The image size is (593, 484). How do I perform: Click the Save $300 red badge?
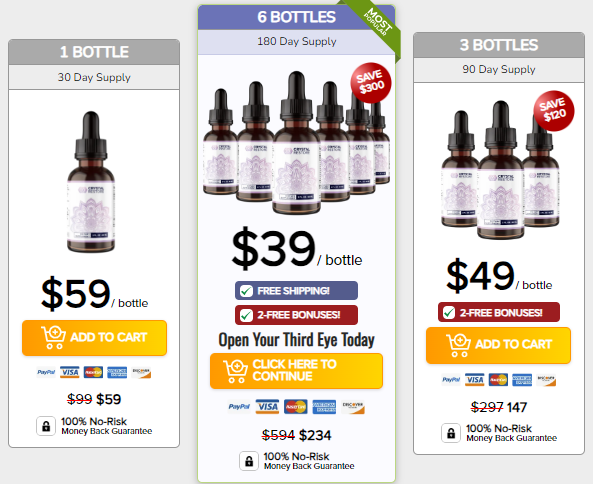coord(371,83)
